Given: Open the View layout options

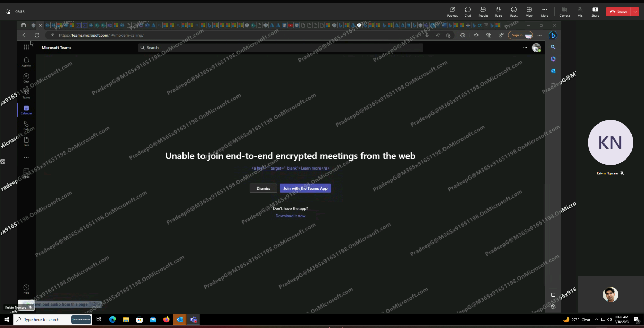Looking at the screenshot, I should click(529, 11).
